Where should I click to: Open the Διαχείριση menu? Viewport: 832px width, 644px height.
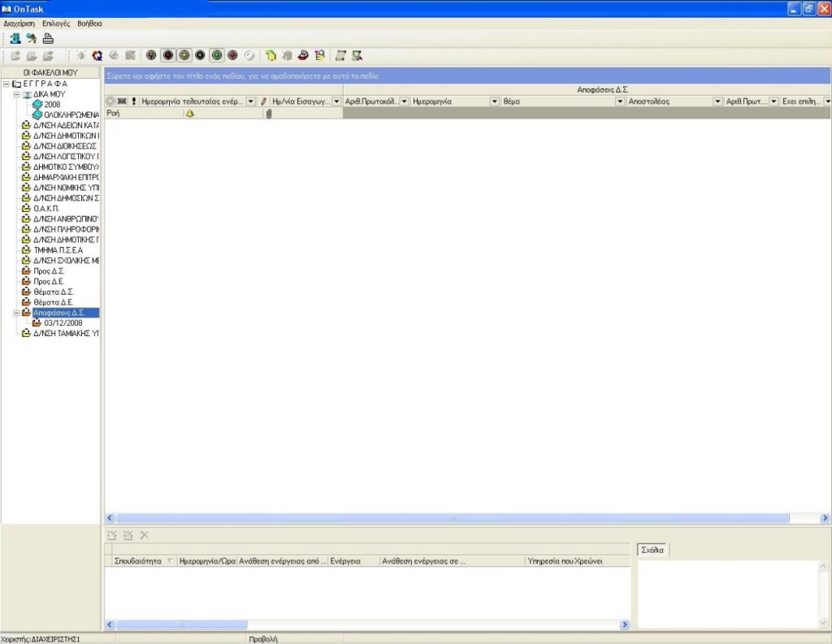pos(19,24)
